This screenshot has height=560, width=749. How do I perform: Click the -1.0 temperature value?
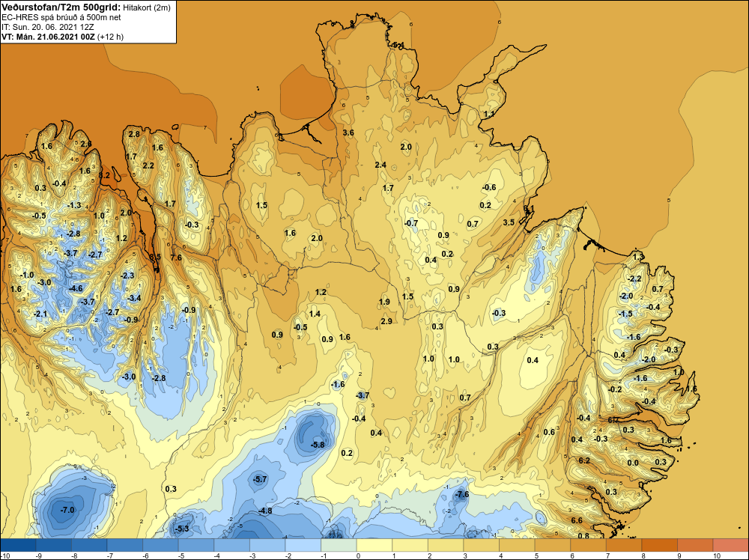[27, 275]
